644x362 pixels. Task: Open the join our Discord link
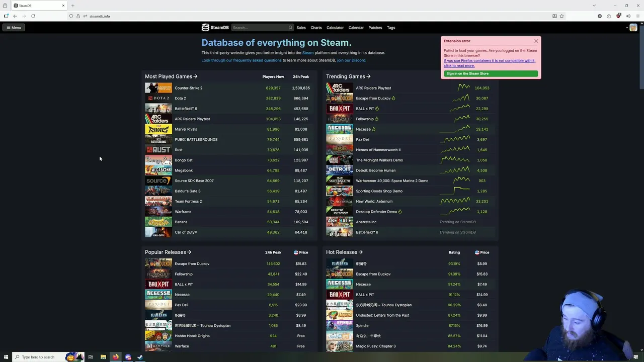[351, 60]
